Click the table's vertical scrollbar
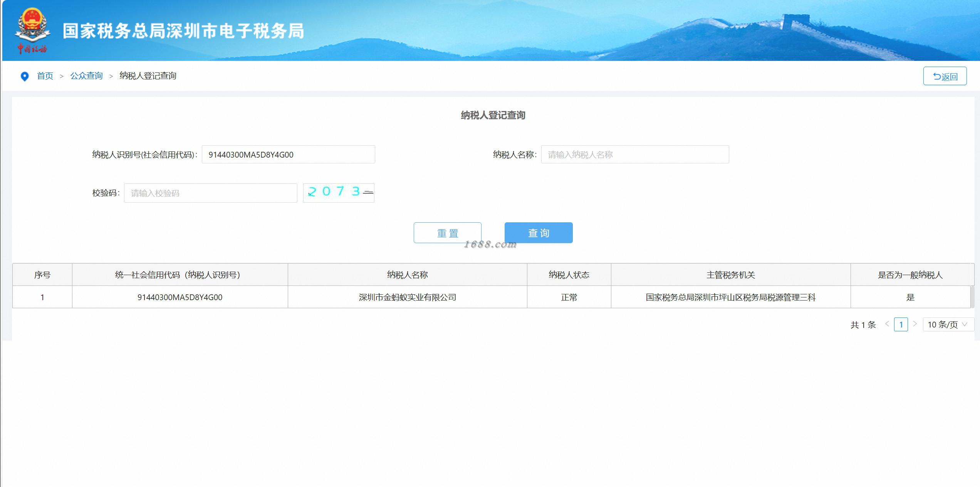 click(972, 297)
